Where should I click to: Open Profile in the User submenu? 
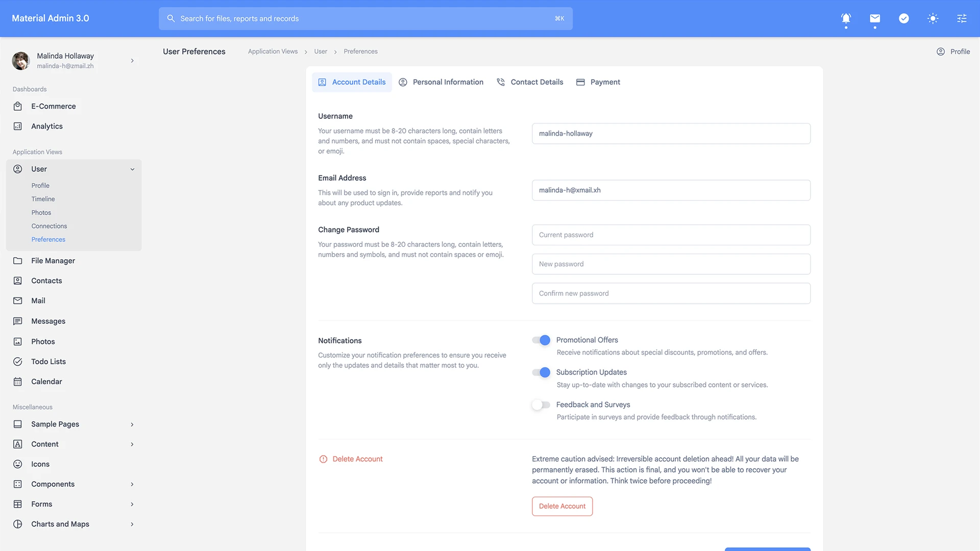[40, 186]
